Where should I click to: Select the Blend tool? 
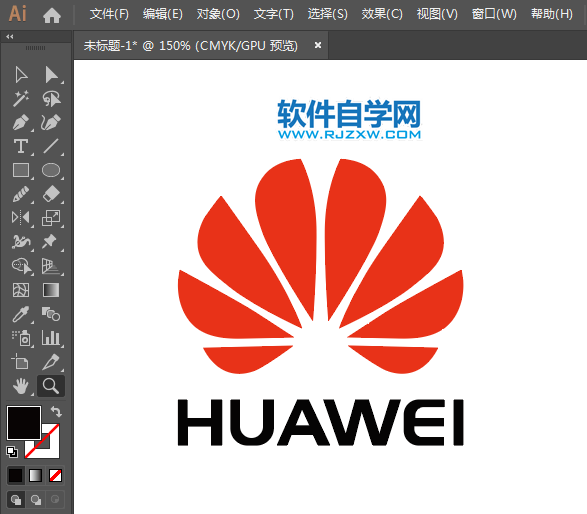click(x=51, y=314)
